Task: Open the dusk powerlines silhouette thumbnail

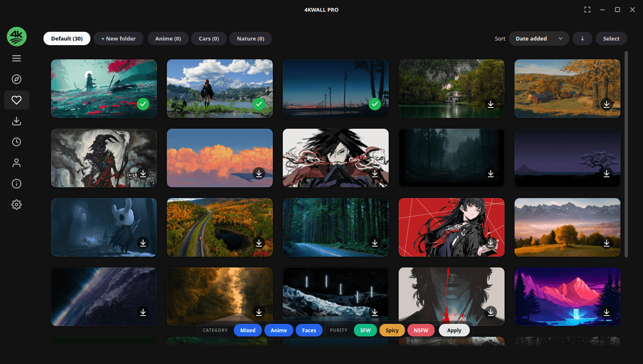Action: (x=336, y=89)
